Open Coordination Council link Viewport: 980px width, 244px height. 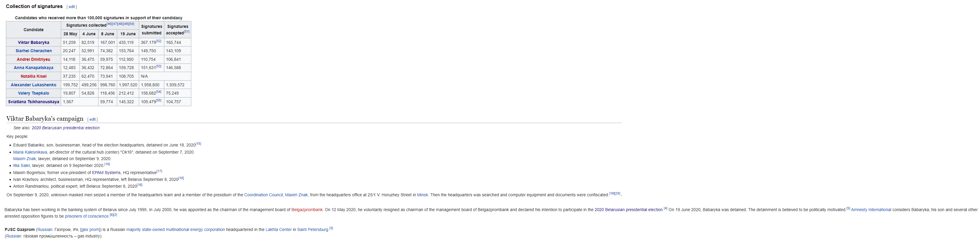pyautogui.click(x=263, y=195)
